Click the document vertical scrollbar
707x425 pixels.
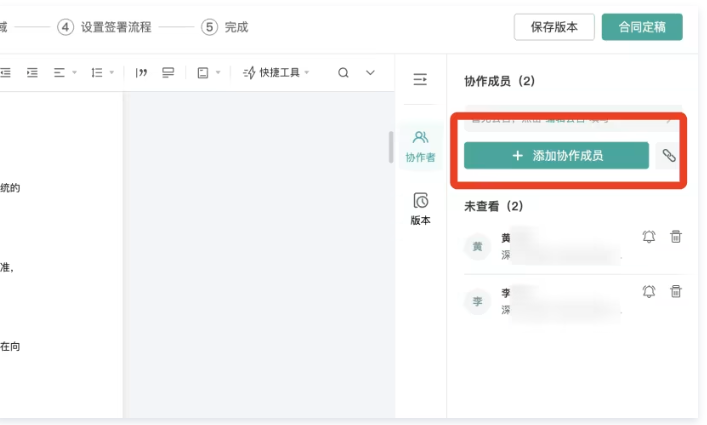(391, 147)
